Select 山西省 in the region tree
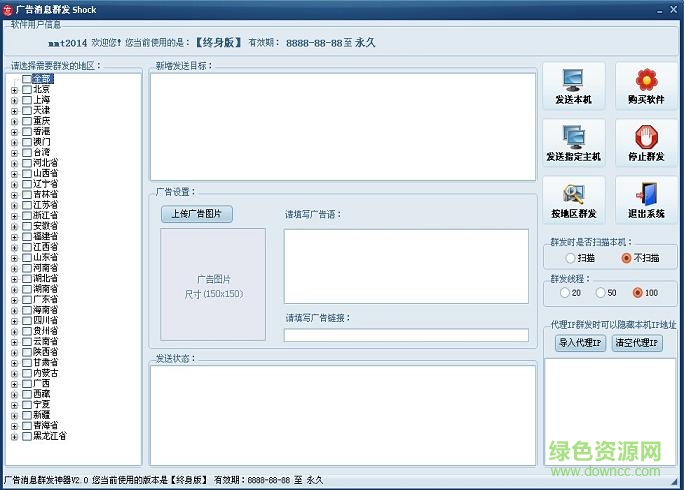Screen dimensions: 684x490 coord(46,174)
